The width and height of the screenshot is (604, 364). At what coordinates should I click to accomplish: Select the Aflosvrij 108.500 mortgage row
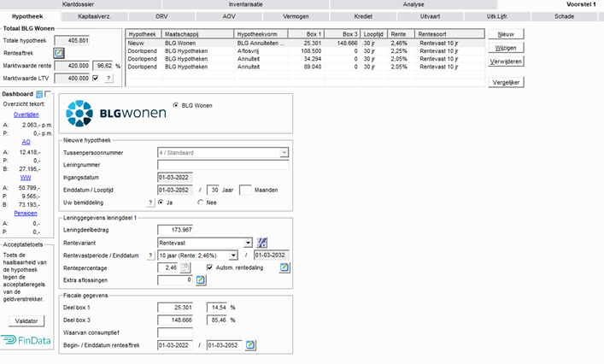305,51
